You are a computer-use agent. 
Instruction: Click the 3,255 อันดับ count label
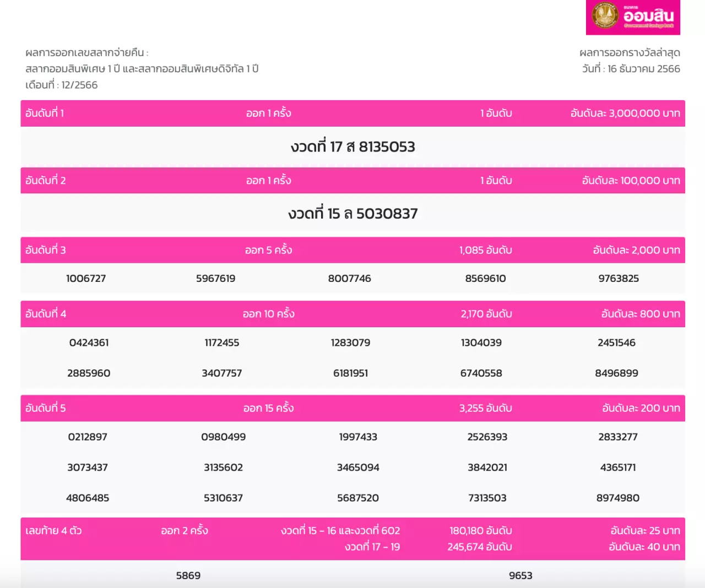click(x=486, y=408)
